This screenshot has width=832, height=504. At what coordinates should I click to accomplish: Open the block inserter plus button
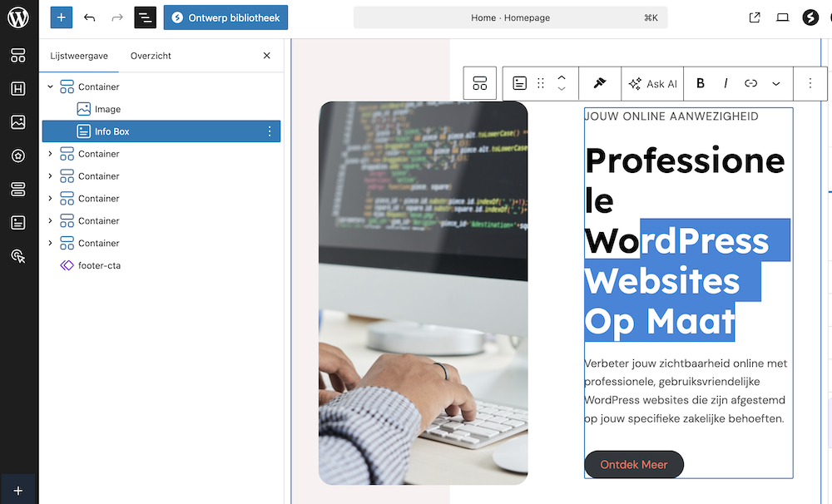tap(62, 17)
